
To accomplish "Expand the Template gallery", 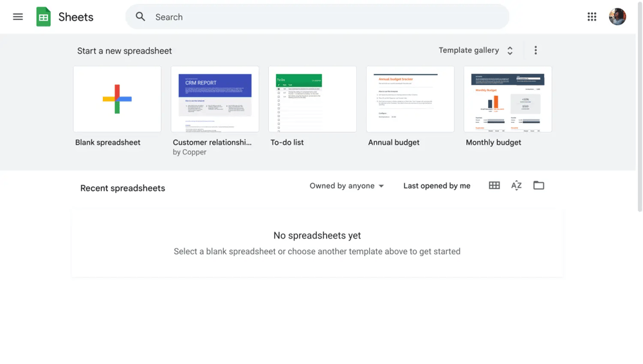I will (476, 50).
